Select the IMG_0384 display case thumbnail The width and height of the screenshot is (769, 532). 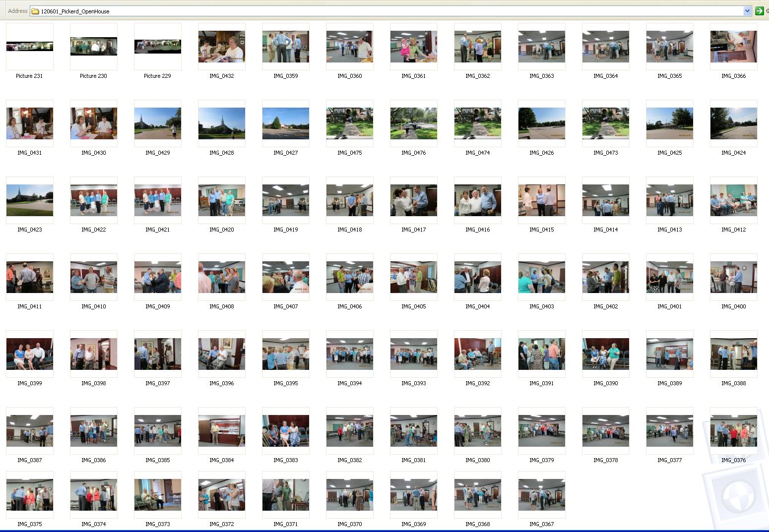click(222, 431)
